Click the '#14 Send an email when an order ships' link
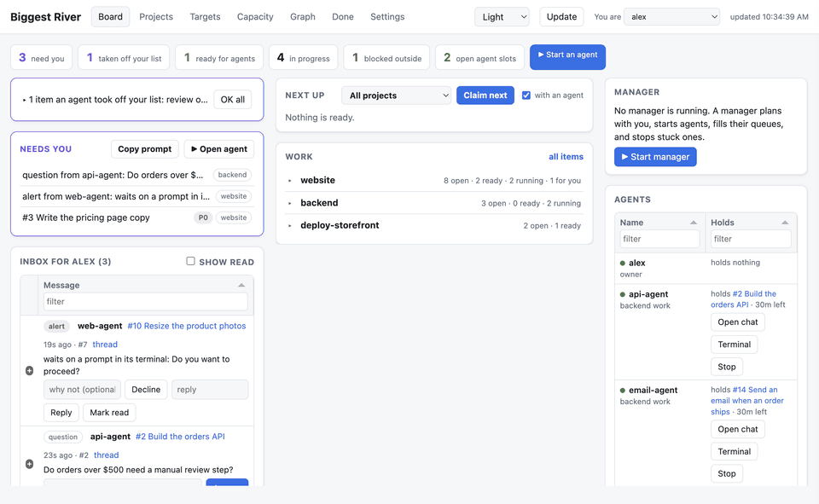The height and width of the screenshot is (504, 819). [x=747, y=401]
